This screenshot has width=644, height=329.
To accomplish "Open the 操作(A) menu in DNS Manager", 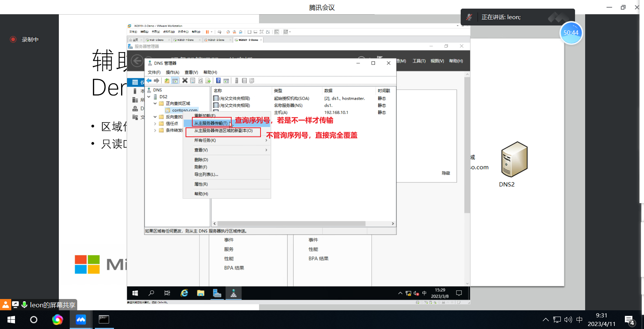I will pyautogui.click(x=172, y=72).
